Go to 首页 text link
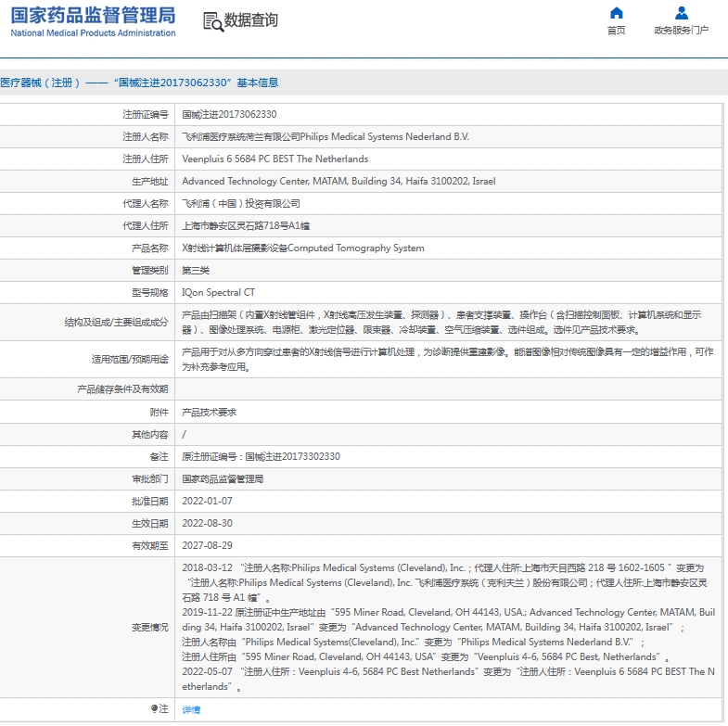Screen dimensions: 728x726 (616, 31)
